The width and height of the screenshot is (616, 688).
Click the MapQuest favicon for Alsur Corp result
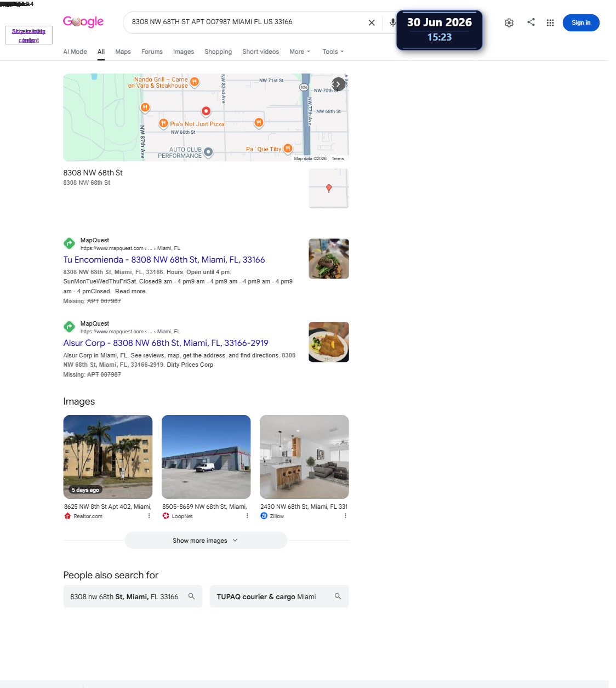(x=69, y=327)
